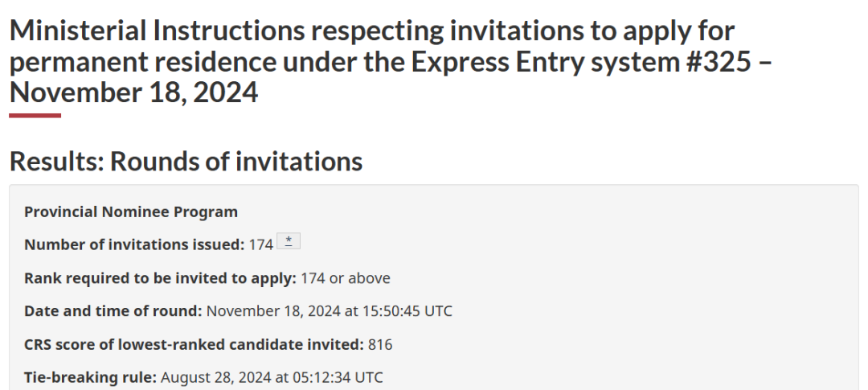The image size is (868, 390).
Task: Click the "Provincial Nominee Program" label
Action: [131, 211]
